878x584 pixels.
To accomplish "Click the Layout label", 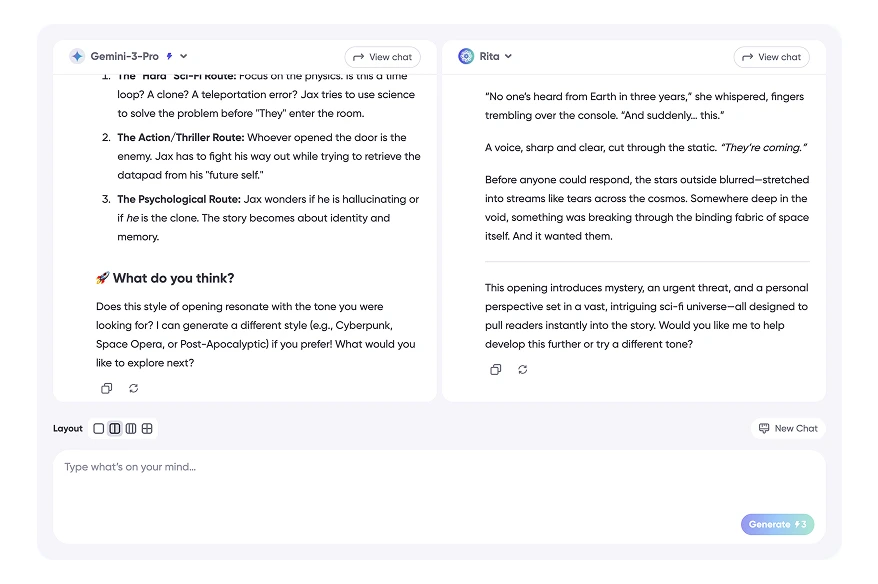I will pyautogui.click(x=67, y=428).
